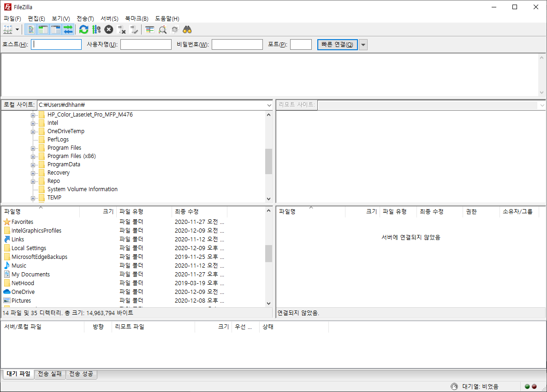547x392 pixels.
Task: Select the PerfLogs folder in tree
Action: (x=58, y=140)
